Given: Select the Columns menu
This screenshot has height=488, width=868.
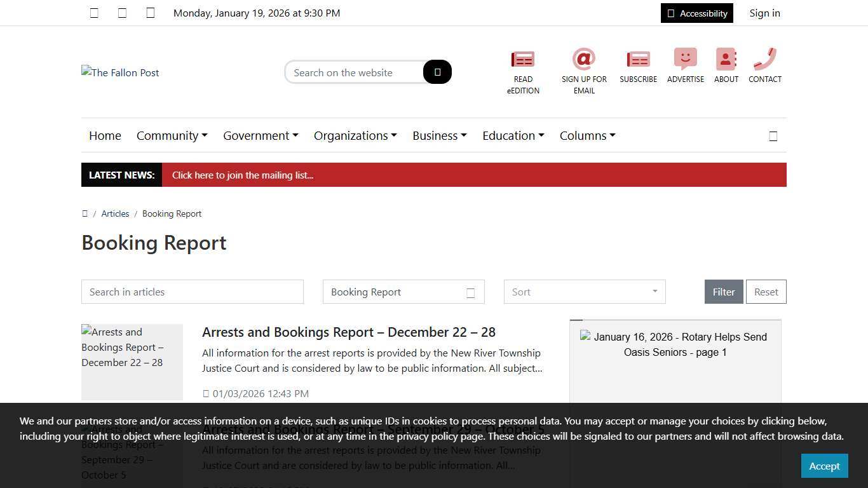Looking at the screenshot, I should click(x=587, y=135).
